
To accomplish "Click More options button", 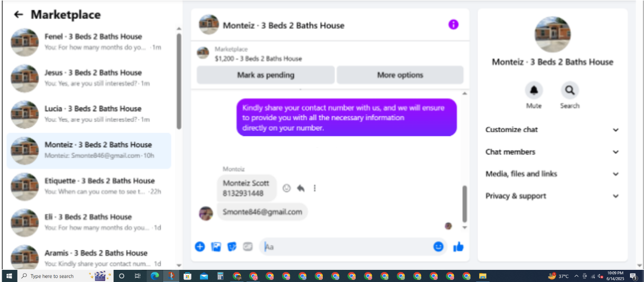I will (x=400, y=75).
